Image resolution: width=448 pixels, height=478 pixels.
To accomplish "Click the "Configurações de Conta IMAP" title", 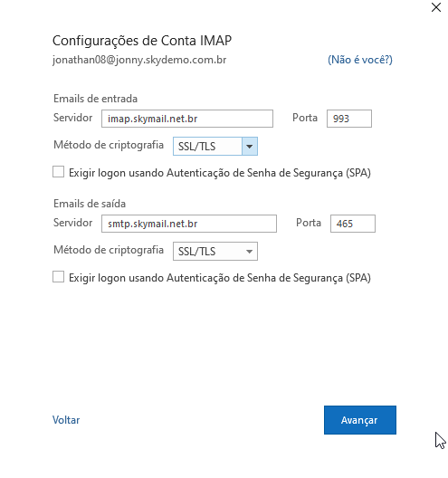I will pos(142,41).
